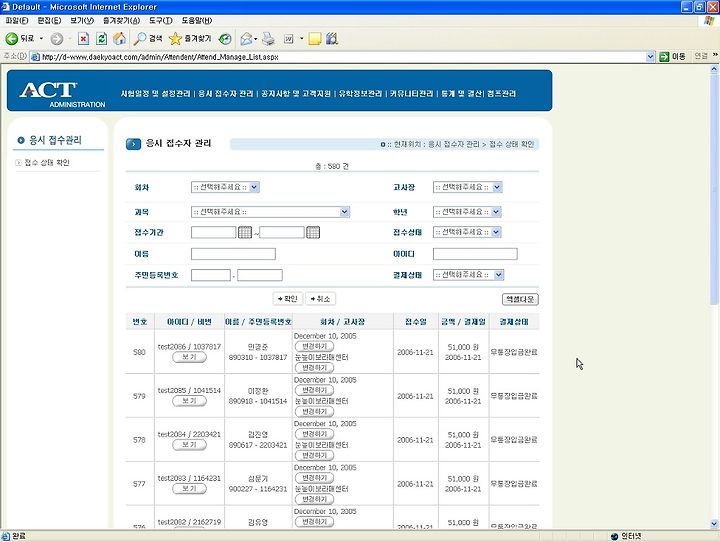Click the Edit page toolbar icon
Image resolution: width=720 pixels, height=542 pixels.
click(288, 39)
